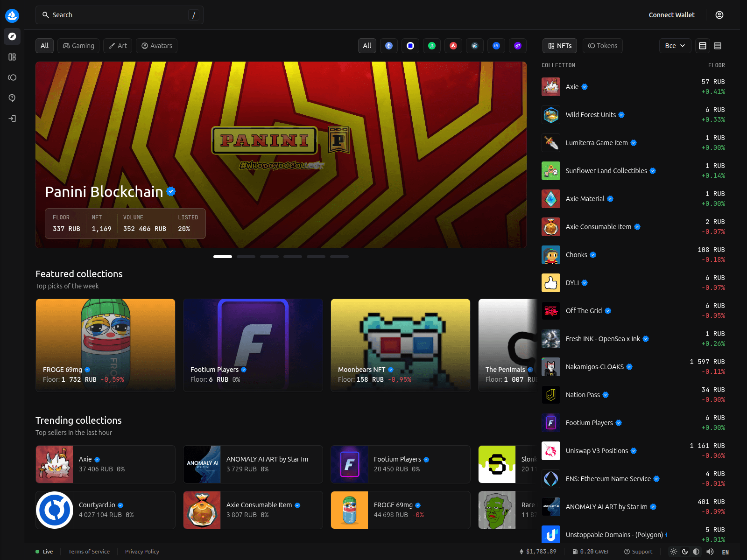Open Moonbears NFT featured card
The width and height of the screenshot is (747, 560).
pyautogui.click(x=401, y=345)
